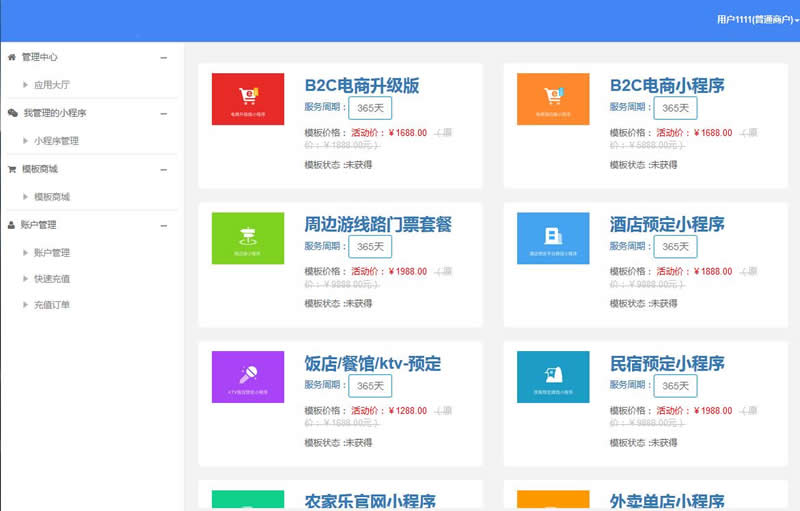Open the 模板商城 sub-item
The image size is (800, 511).
(52, 196)
